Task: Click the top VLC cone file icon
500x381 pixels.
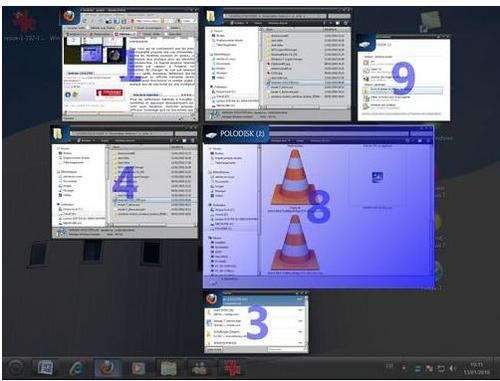Action: coord(295,177)
